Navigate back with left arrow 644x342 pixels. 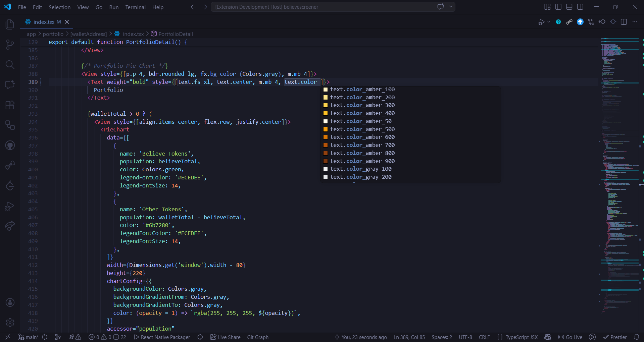click(193, 7)
